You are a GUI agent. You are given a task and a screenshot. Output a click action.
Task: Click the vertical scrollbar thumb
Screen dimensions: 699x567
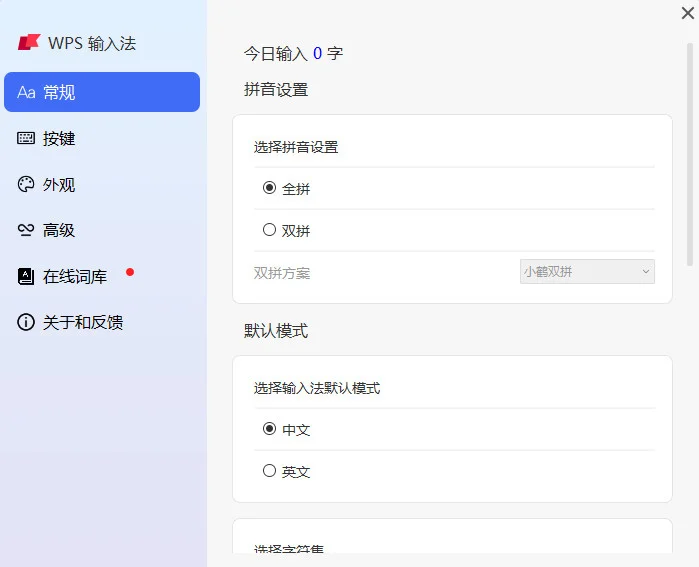(690, 154)
